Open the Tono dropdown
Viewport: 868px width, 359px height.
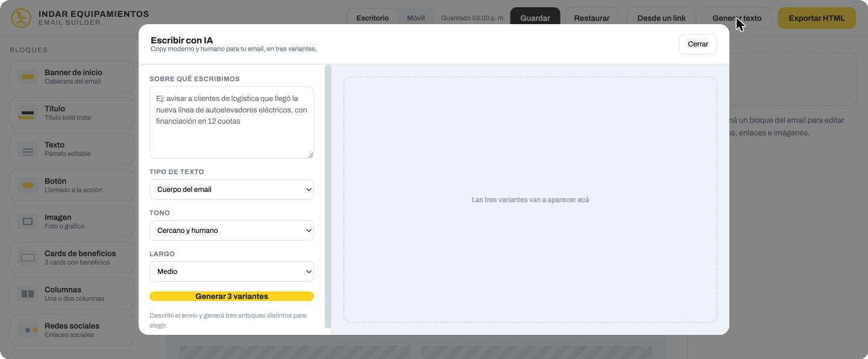231,230
